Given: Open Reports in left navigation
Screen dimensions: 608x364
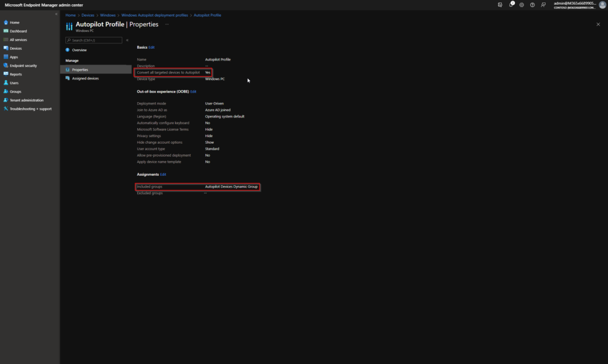Looking at the screenshot, I should click(x=15, y=74).
